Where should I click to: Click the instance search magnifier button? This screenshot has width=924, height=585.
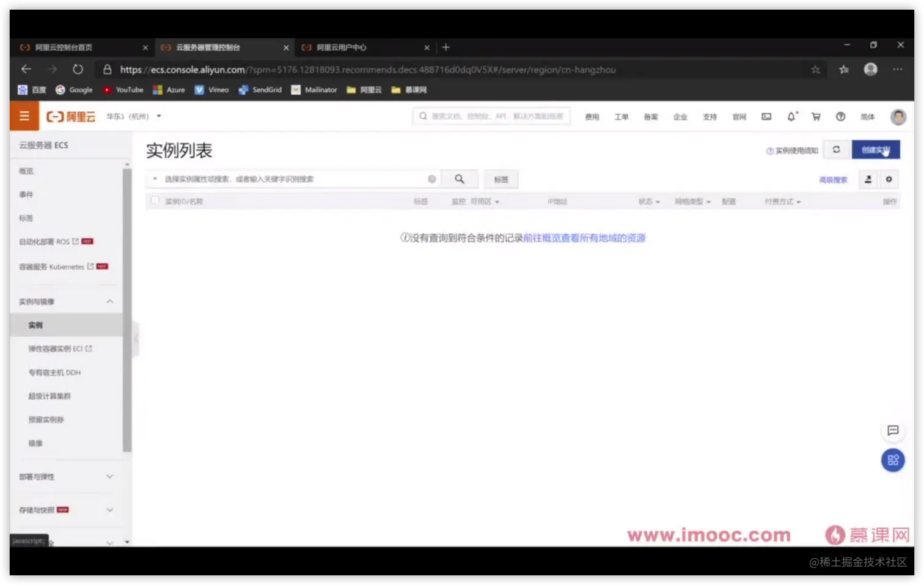[460, 179]
